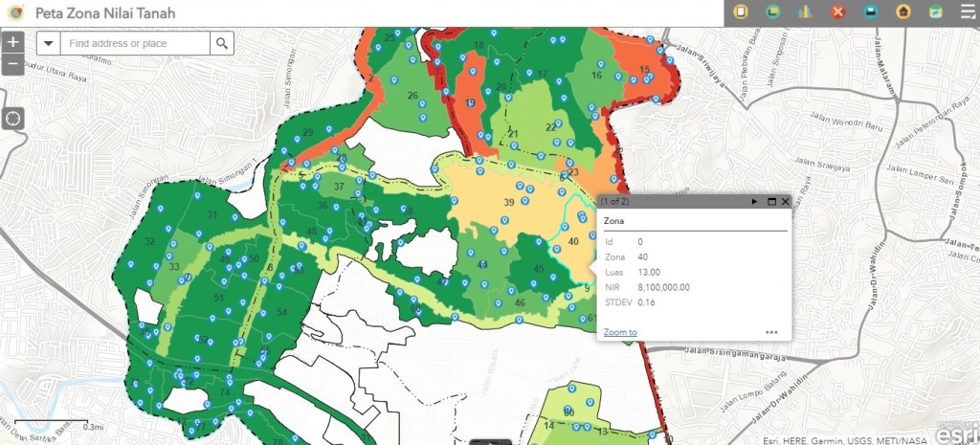Open the yellow document widget icon

[740, 12]
